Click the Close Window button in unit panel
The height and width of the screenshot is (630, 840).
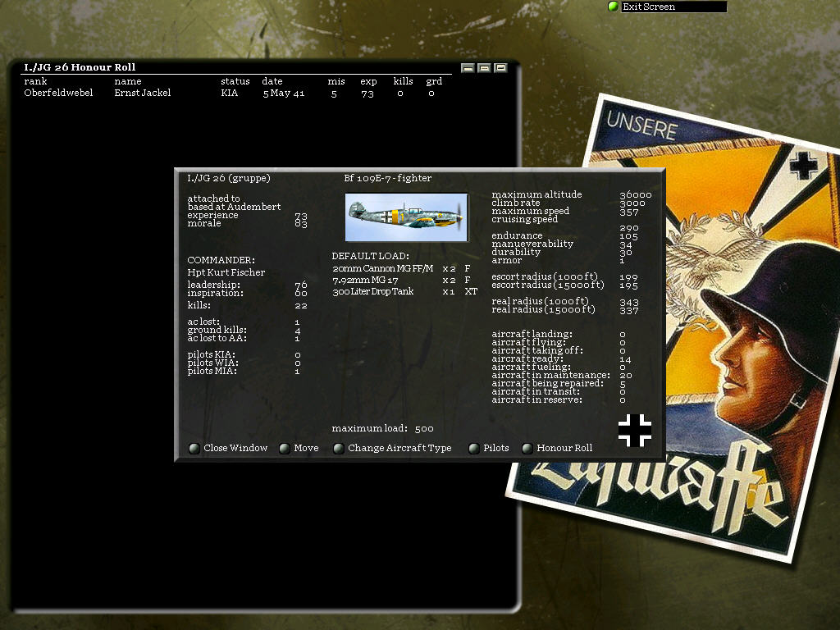point(228,448)
